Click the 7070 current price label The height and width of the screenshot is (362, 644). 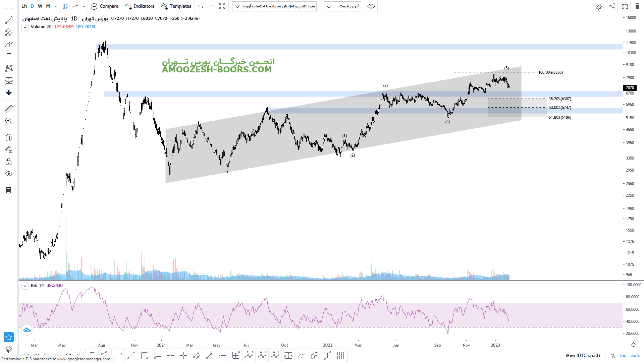(x=630, y=88)
